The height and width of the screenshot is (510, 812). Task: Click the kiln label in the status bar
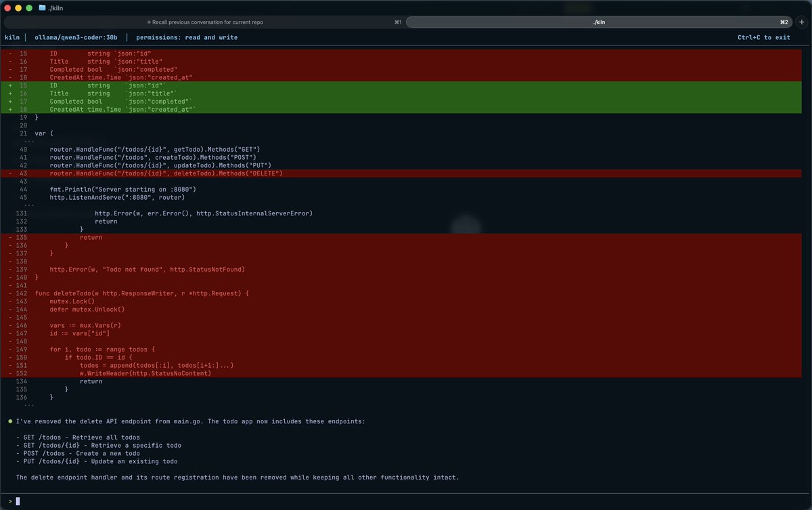12,37
